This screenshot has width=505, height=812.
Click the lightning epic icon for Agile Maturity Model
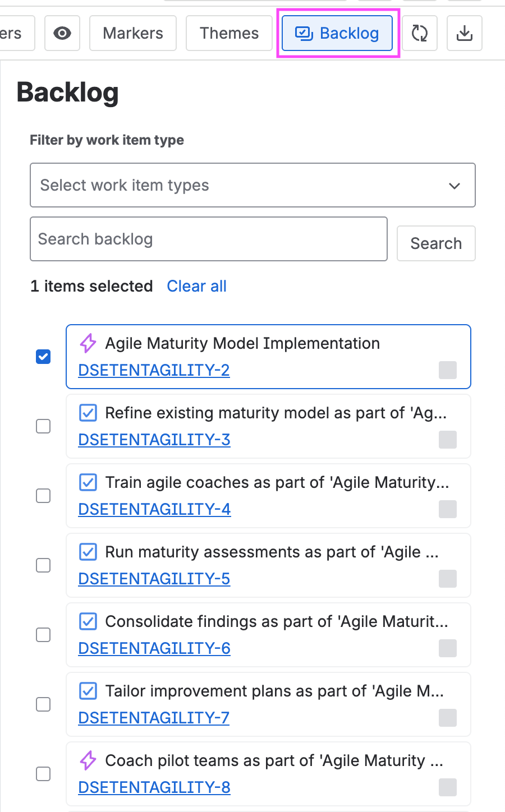88,343
